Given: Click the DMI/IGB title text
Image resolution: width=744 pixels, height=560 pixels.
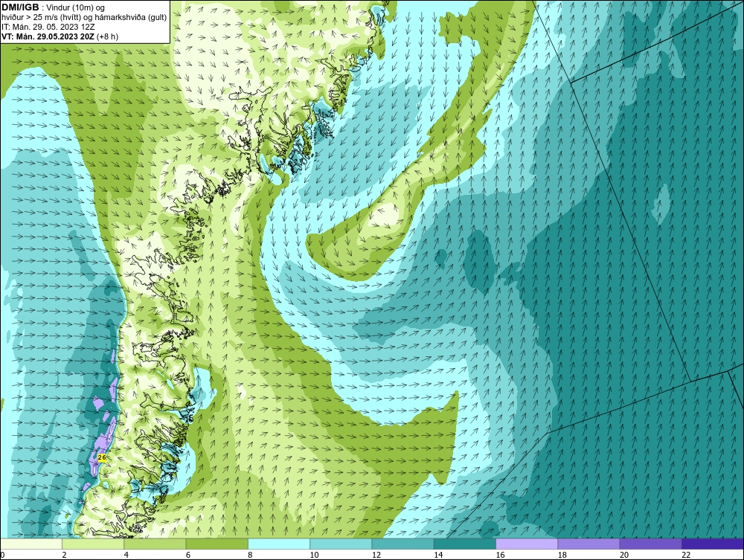Looking at the screenshot, I should 20,7.
